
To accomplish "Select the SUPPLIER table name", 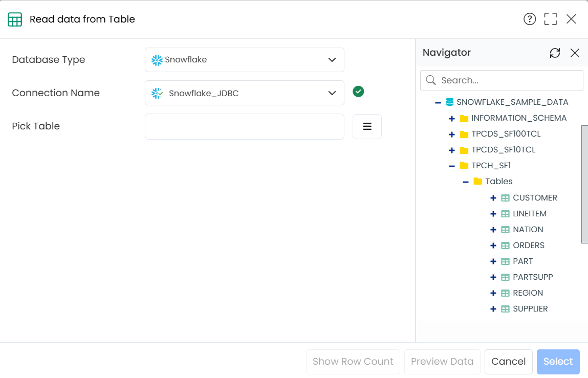I will click(530, 308).
